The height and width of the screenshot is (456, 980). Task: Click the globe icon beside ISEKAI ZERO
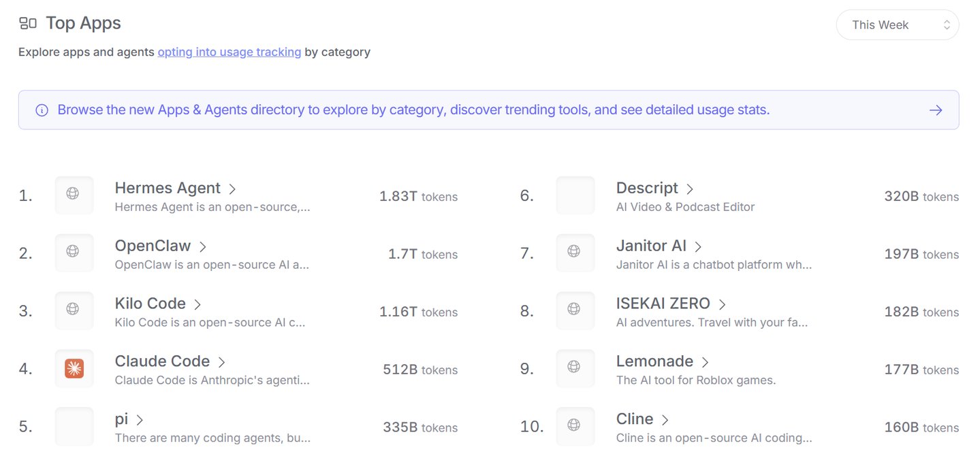[x=574, y=309]
